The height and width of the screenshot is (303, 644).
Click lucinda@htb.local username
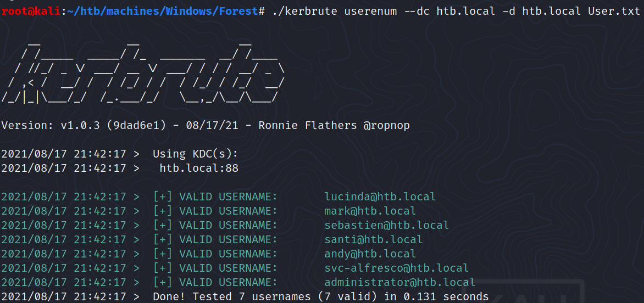[x=380, y=197]
